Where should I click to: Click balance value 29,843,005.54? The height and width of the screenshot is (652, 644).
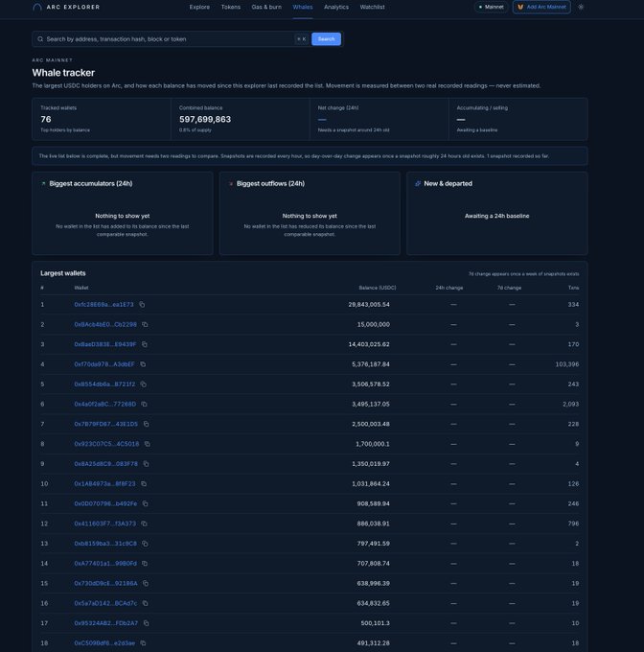[369, 304]
